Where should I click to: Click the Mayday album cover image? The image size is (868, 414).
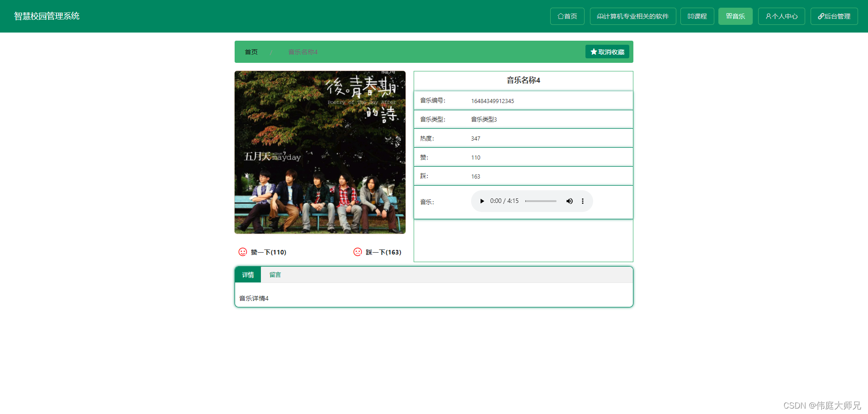(x=320, y=152)
